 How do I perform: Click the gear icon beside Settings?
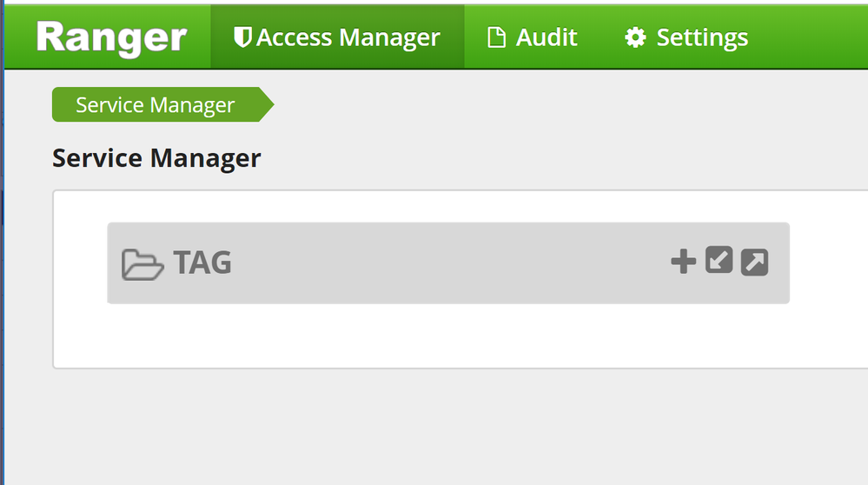click(x=636, y=37)
